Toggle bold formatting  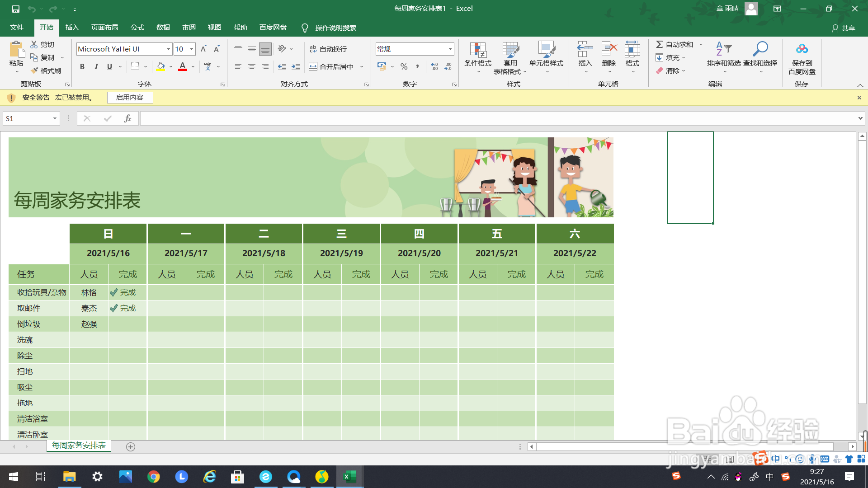[x=82, y=66]
